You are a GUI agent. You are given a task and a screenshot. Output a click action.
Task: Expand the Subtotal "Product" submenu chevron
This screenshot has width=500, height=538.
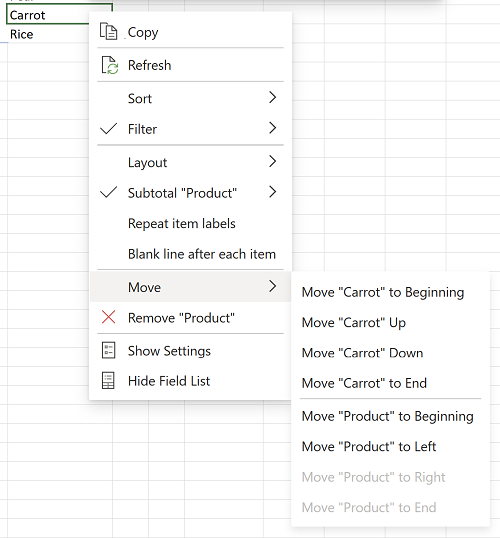[x=272, y=192]
